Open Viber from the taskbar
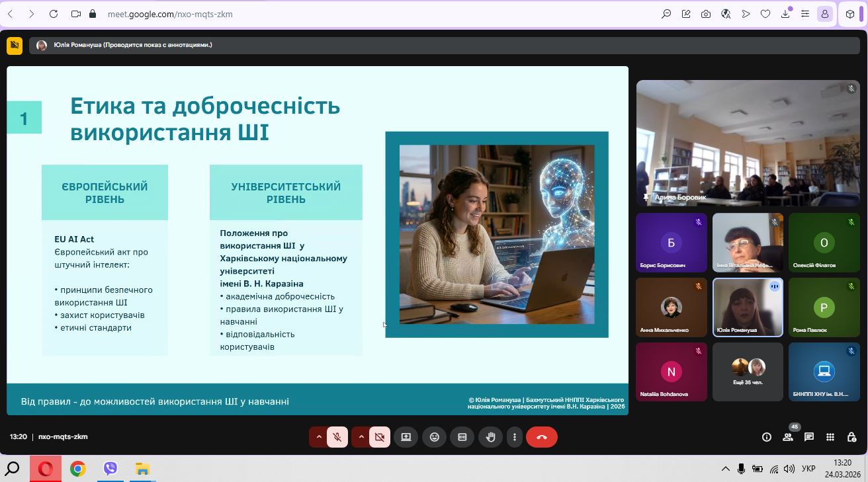This screenshot has width=868, height=482. (x=110, y=469)
